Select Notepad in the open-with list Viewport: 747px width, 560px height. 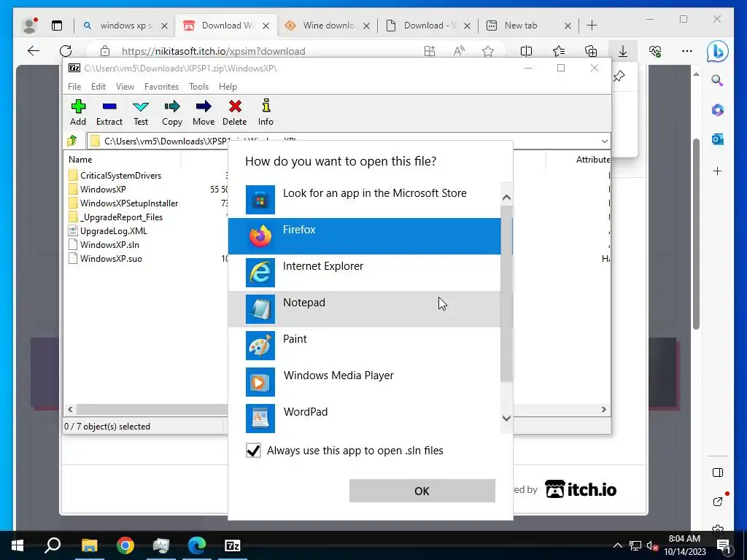coord(365,309)
